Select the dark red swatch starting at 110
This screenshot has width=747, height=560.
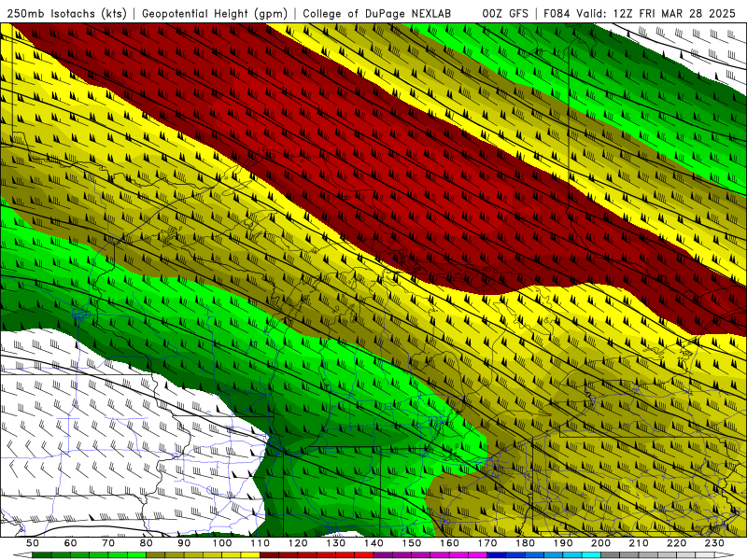click(x=269, y=555)
